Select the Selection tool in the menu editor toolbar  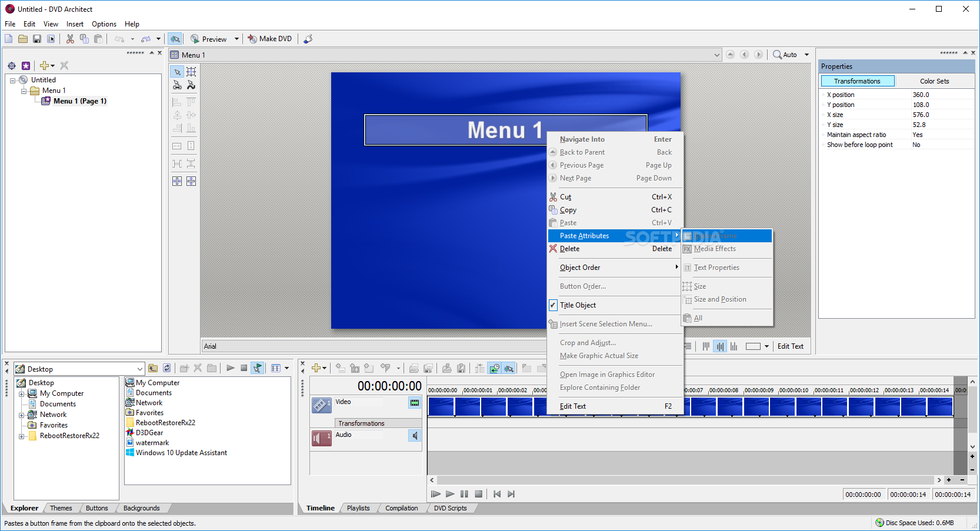pos(177,71)
